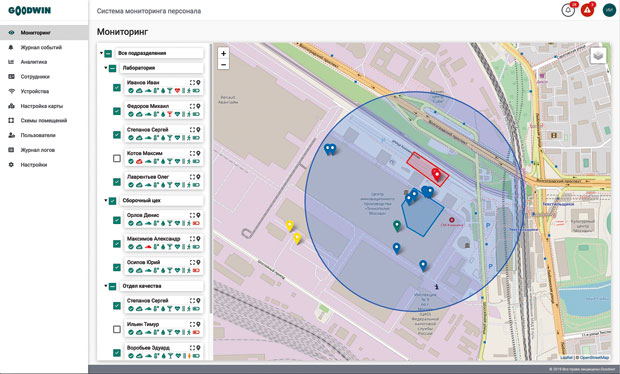Collapse the Все подразделения tree node
Screen dimensions: 620x374
click(x=102, y=53)
